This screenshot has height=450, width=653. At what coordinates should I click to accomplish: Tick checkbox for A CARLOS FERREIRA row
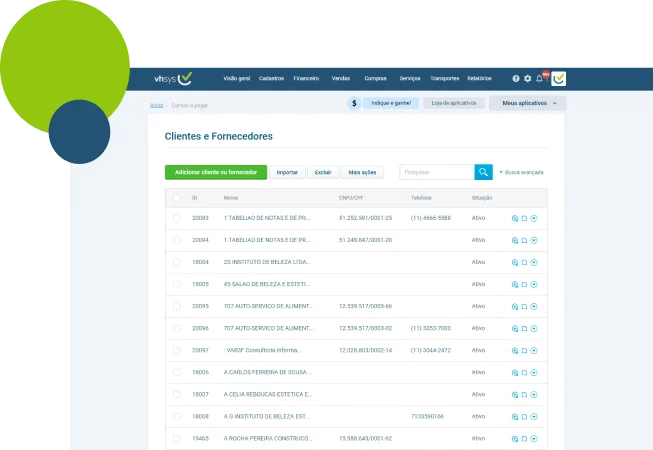click(x=177, y=372)
